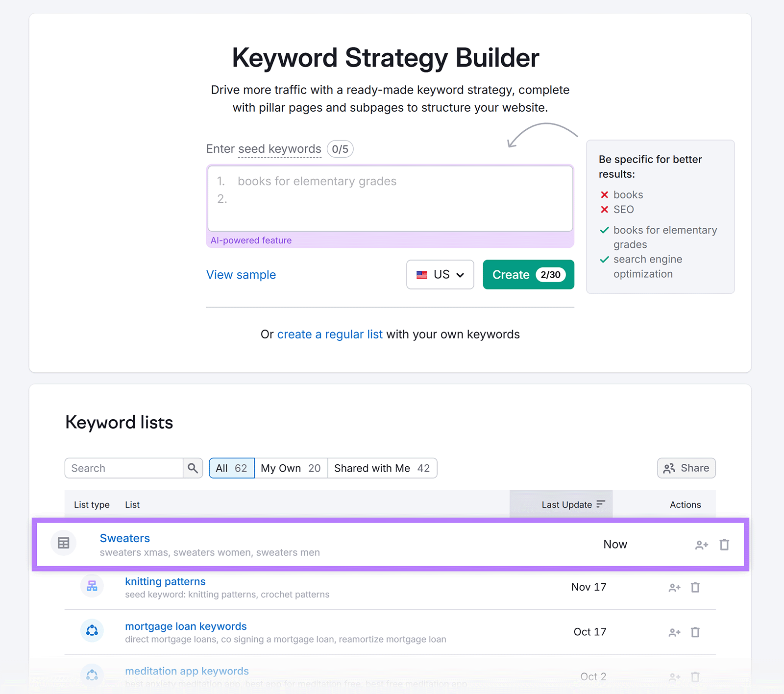
Task: Click the create a regular list link
Action: click(330, 334)
